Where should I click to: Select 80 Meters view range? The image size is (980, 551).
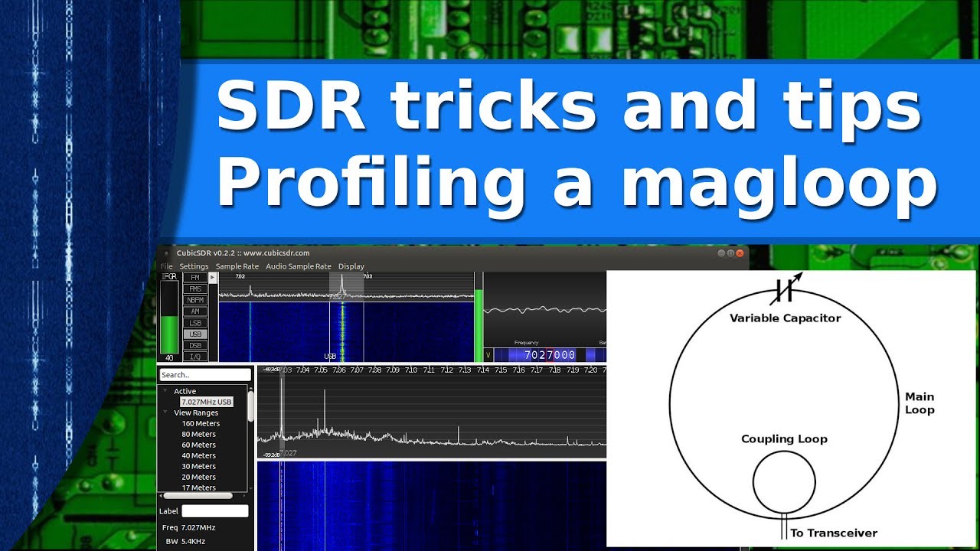pos(198,434)
